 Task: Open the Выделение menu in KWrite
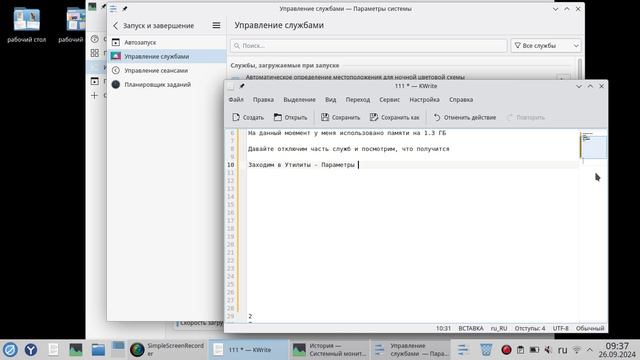tap(299, 100)
